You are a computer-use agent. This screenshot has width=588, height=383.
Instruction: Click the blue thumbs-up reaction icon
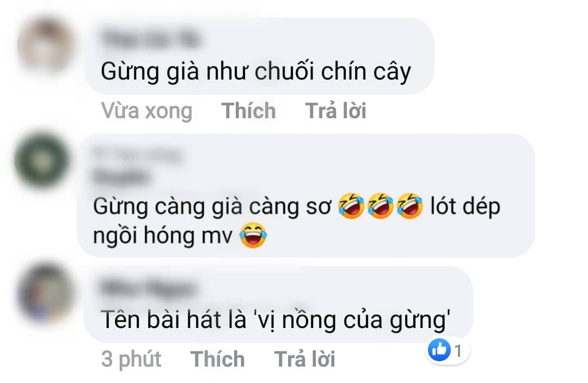439,350
